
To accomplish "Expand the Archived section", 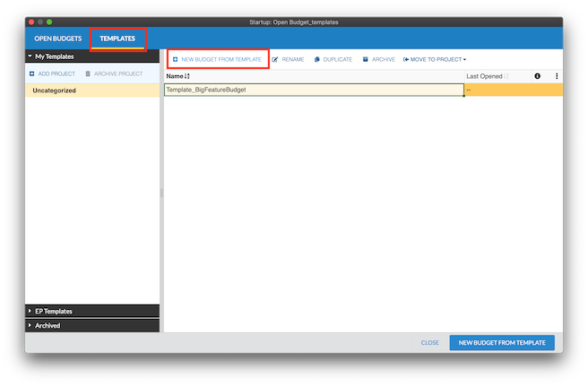I will click(30, 325).
